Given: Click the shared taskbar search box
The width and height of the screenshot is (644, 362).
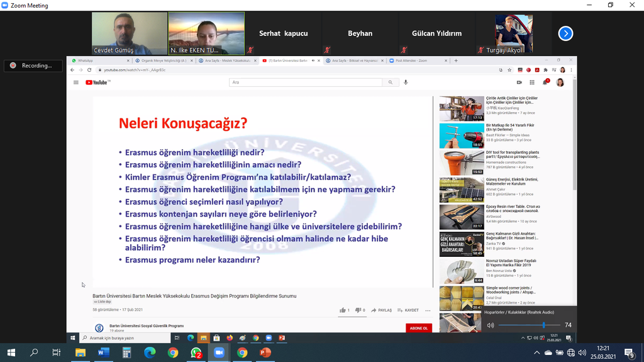Looking at the screenshot, I should click(125, 337).
